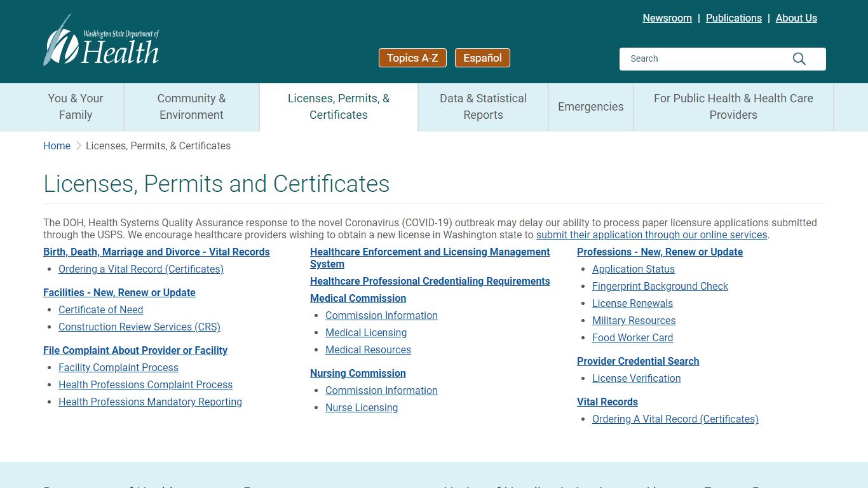The height and width of the screenshot is (488, 868).
Task: Open Facilities - New, Renew or Update
Action: (119, 293)
